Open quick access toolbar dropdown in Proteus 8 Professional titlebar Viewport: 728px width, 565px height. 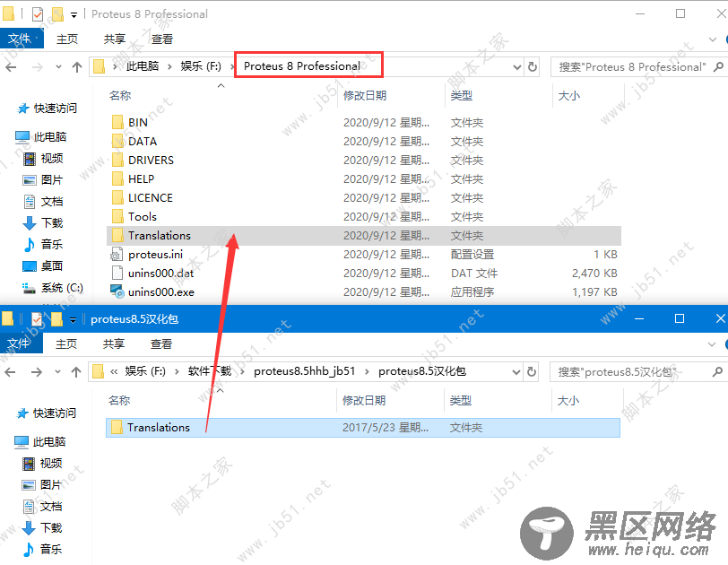[x=74, y=15]
